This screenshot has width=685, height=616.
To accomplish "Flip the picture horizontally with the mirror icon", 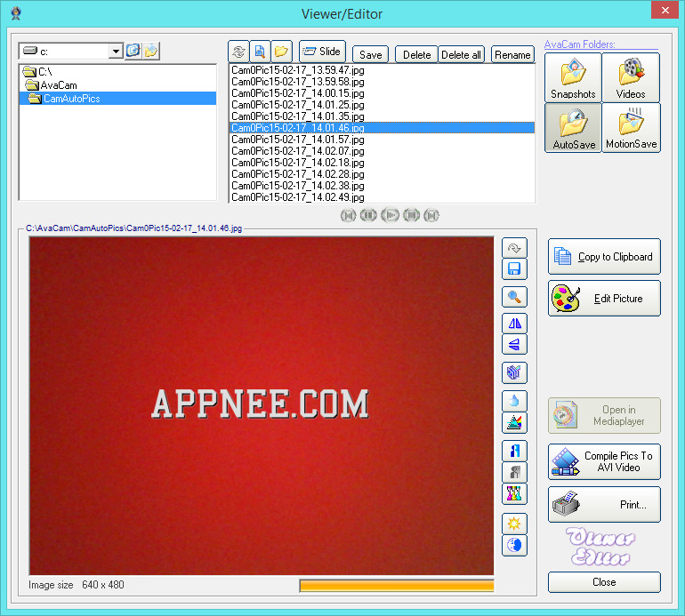I will pyautogui.click(x=514, y=324).
